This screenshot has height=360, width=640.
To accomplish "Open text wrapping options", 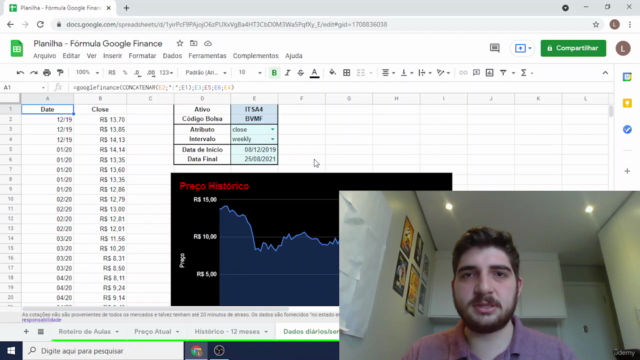I will tap(425, 73).
